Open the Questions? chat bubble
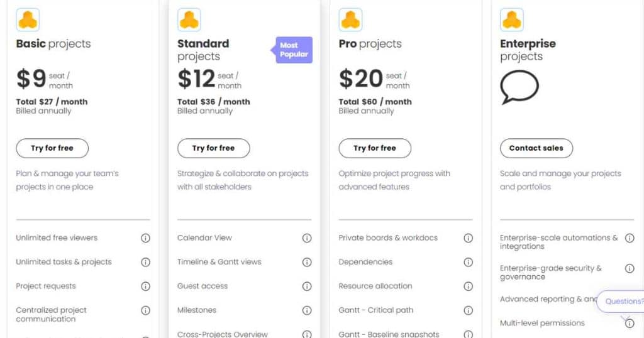644x338 pixels. point(621,302)
